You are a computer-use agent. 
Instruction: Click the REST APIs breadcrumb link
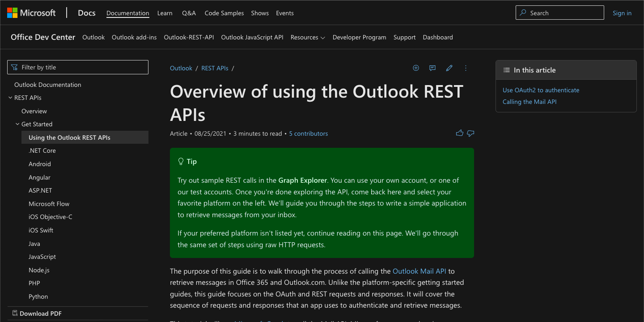[x=215, y=68]
